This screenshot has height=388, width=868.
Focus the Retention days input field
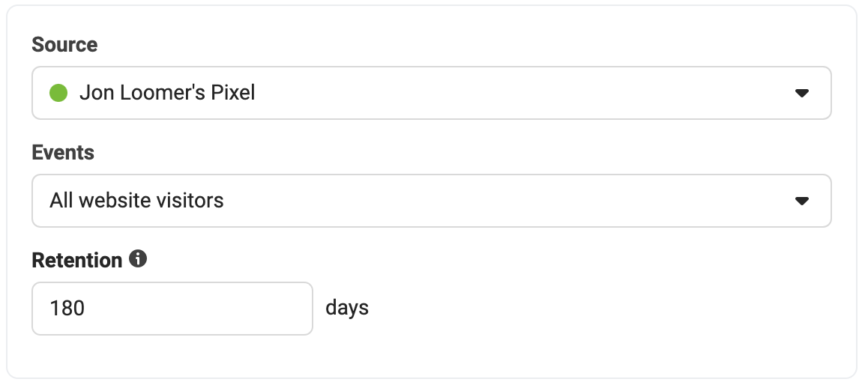(172, 309)
